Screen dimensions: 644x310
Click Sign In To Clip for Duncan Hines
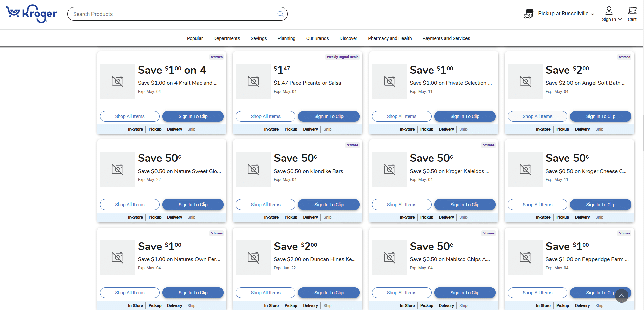click(x=329, y=293)
